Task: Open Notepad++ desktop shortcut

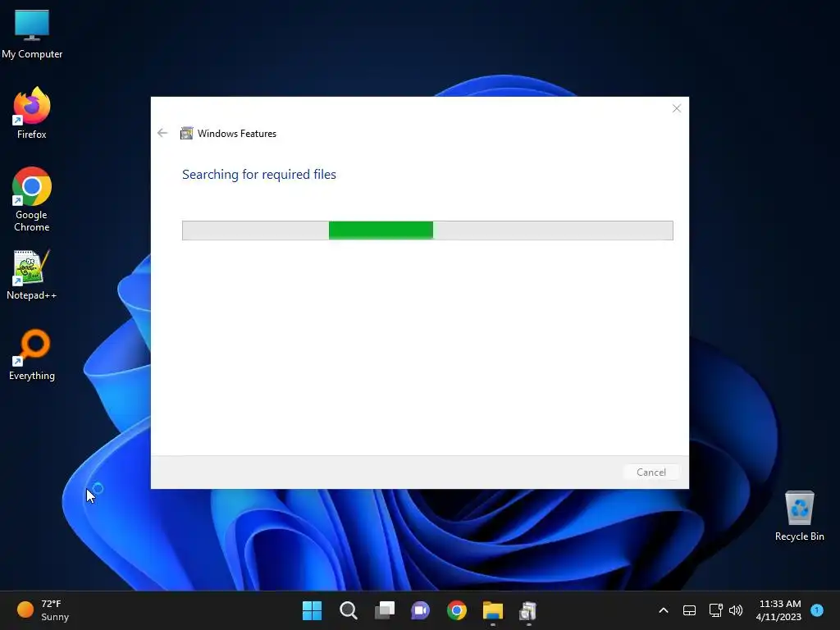Action: [x=32, y=274]
